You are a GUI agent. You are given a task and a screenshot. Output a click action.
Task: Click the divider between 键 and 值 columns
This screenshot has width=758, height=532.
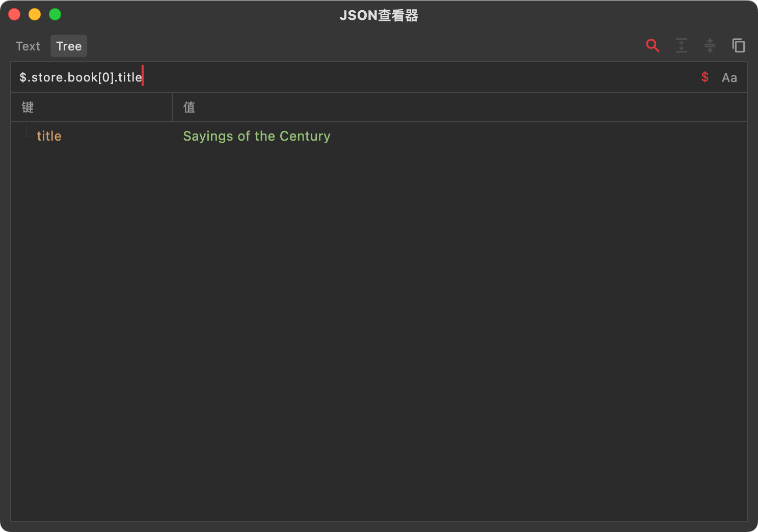[x=173, y=107]
